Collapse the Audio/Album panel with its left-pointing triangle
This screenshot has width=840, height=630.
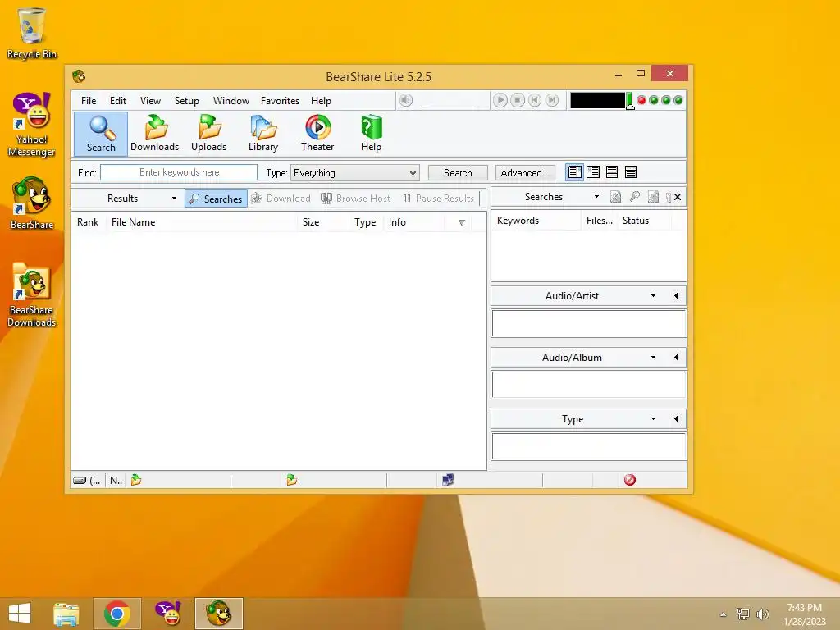pyautogui.click(x=676, y=358)
